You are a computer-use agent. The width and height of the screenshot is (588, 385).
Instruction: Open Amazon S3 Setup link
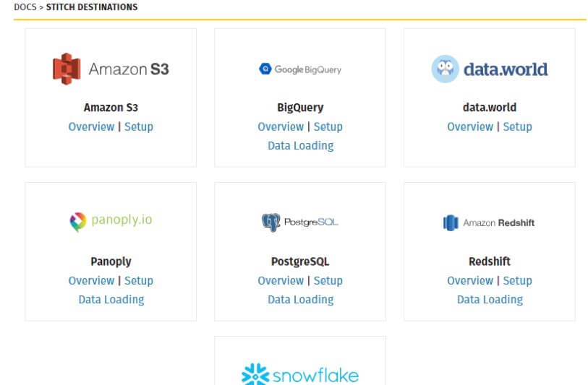[139, 126]
